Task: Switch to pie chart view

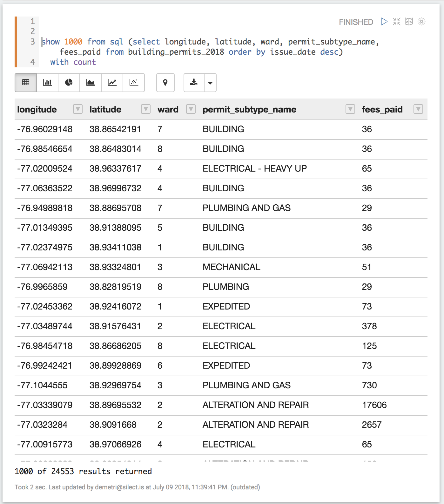Action: pyautogui.click(x=69, y=83)
